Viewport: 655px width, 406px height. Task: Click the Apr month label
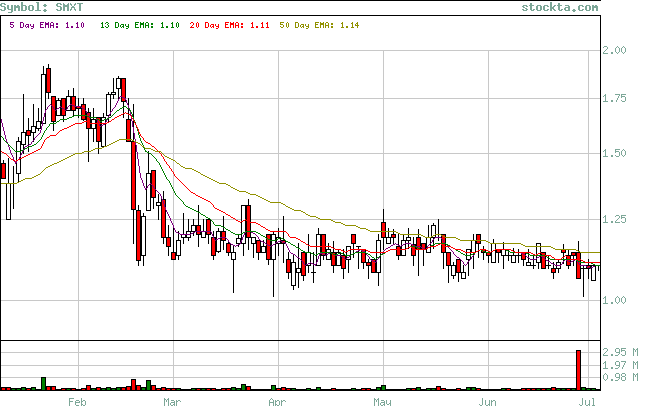tap(277, 401)
